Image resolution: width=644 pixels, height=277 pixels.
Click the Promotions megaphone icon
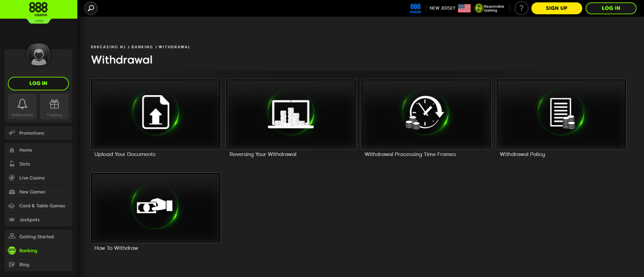12,133
